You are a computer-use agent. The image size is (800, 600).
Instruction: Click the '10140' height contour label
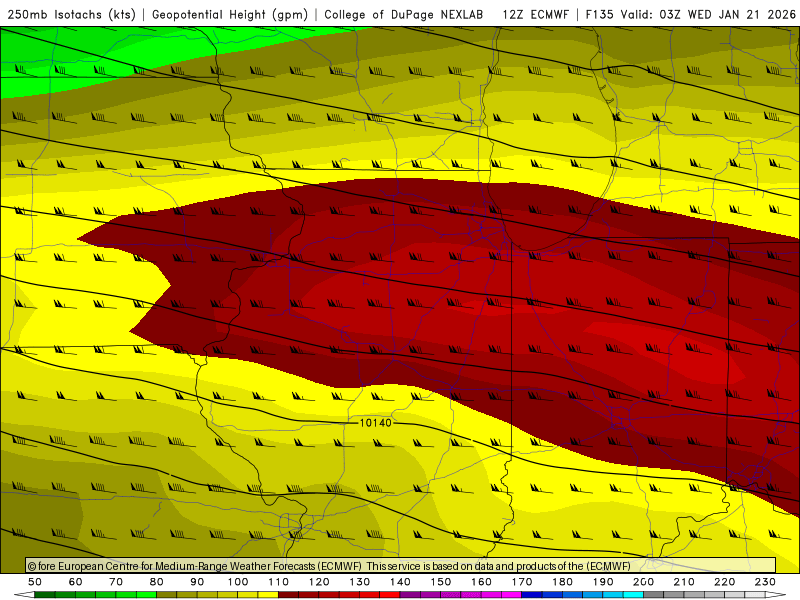point(376,423)
